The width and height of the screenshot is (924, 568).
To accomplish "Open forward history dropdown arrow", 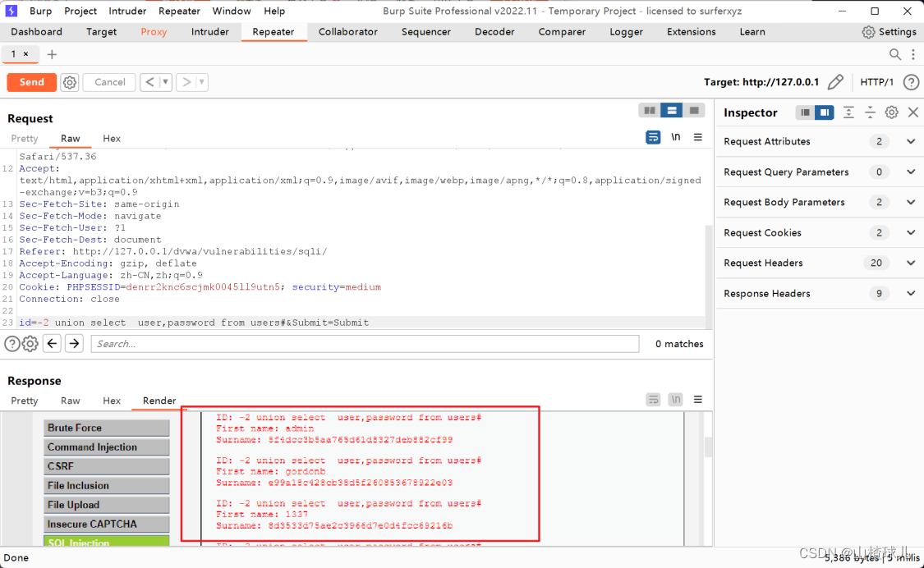I will pyautogui.click(x=202, y=82).
